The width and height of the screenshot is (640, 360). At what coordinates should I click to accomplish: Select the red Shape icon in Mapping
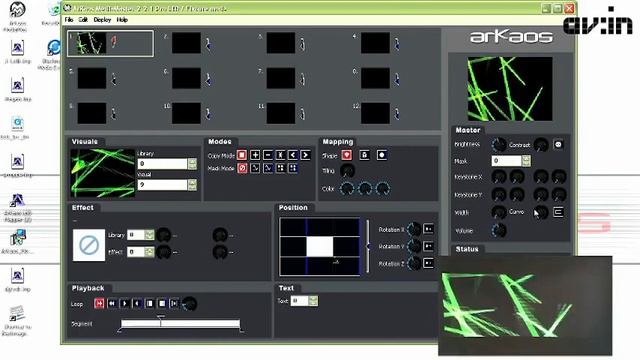coord(347,155)
